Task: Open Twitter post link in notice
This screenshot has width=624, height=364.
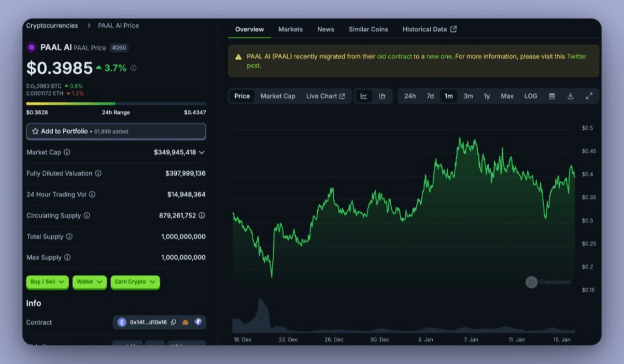Action: click(576, 57)
